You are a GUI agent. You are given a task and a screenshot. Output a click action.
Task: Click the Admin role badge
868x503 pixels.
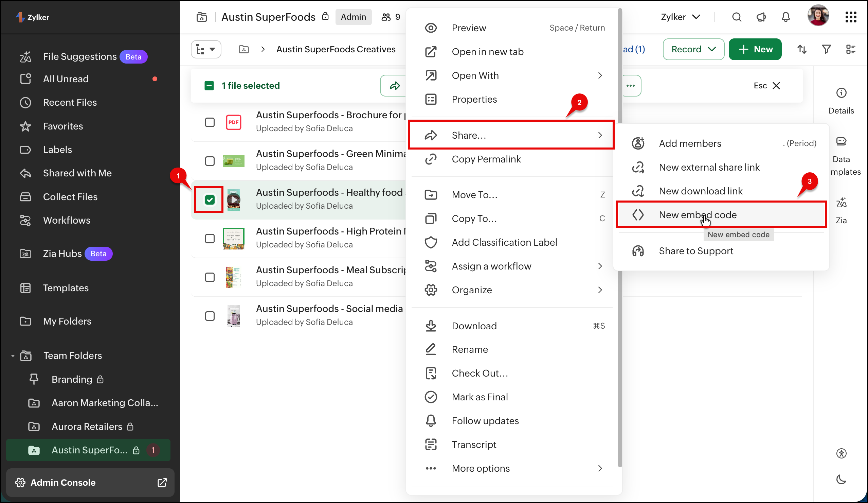point(353,17)
